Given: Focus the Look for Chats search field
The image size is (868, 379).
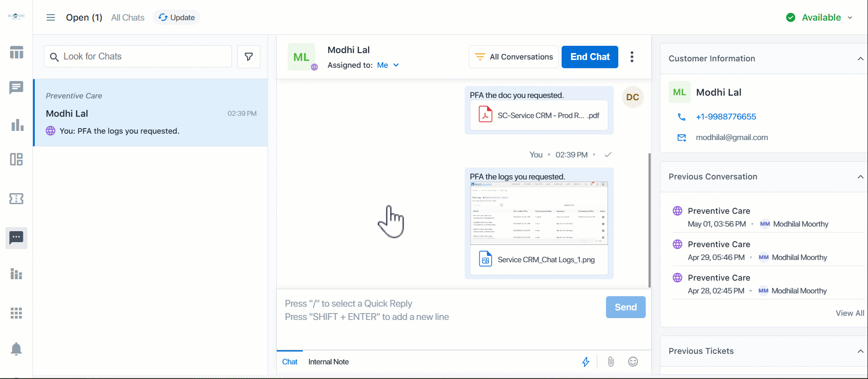Looking at the screenshot, I should click(x=138, y=56).
